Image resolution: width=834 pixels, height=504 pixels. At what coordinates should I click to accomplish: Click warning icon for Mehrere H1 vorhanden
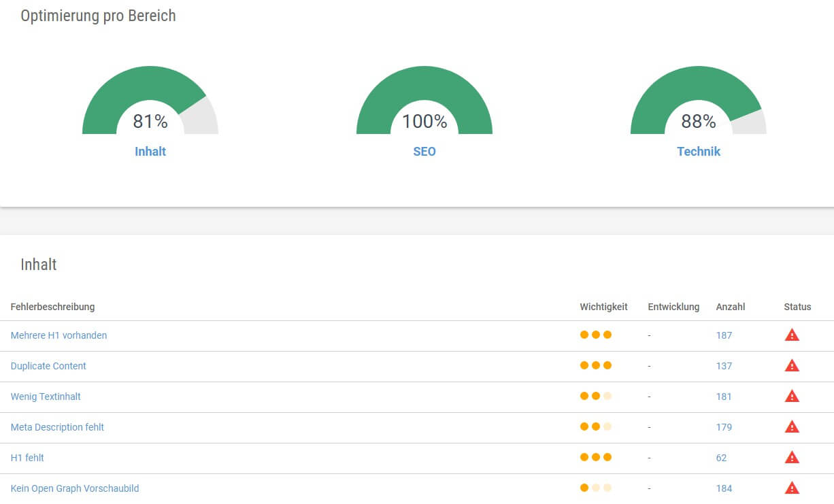[792, 335]
